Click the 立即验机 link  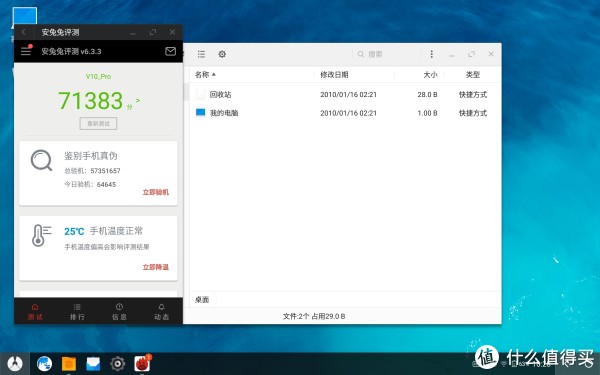pyautogui.click(x=156, y=192)
